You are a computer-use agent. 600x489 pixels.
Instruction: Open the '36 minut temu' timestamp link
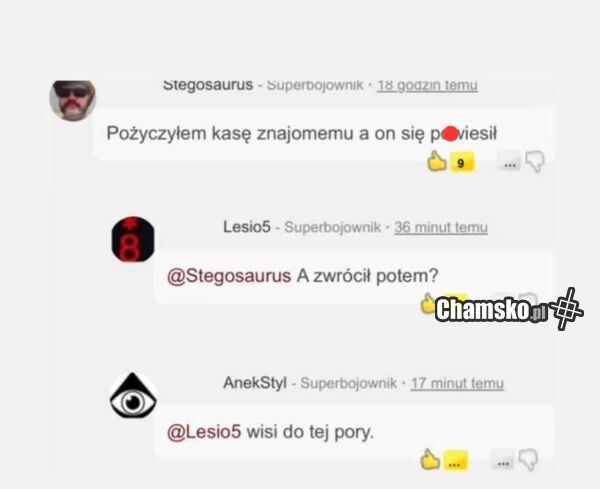[441, 227]
